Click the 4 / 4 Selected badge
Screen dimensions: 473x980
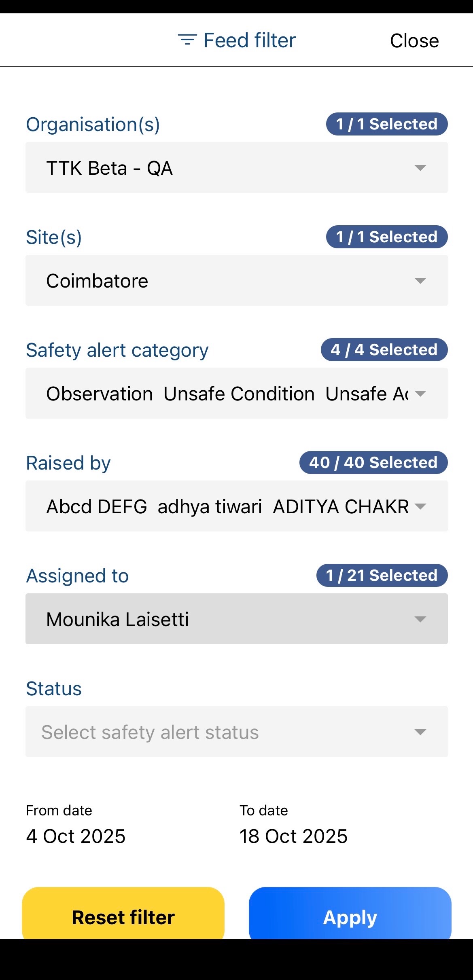point(384,350)
